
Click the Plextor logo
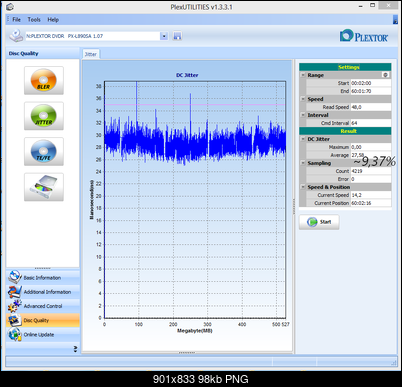coord(364,36)
